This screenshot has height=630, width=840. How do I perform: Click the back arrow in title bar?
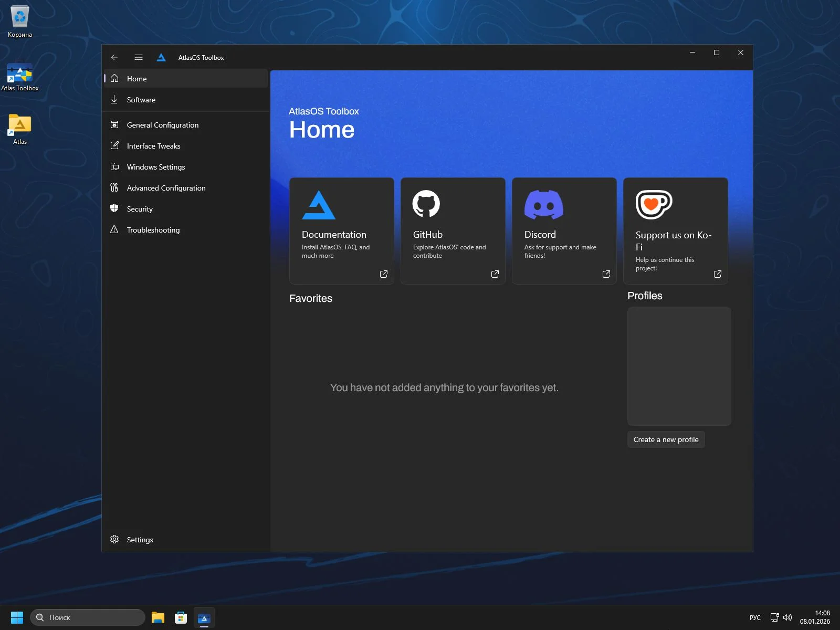pos(114,57)
